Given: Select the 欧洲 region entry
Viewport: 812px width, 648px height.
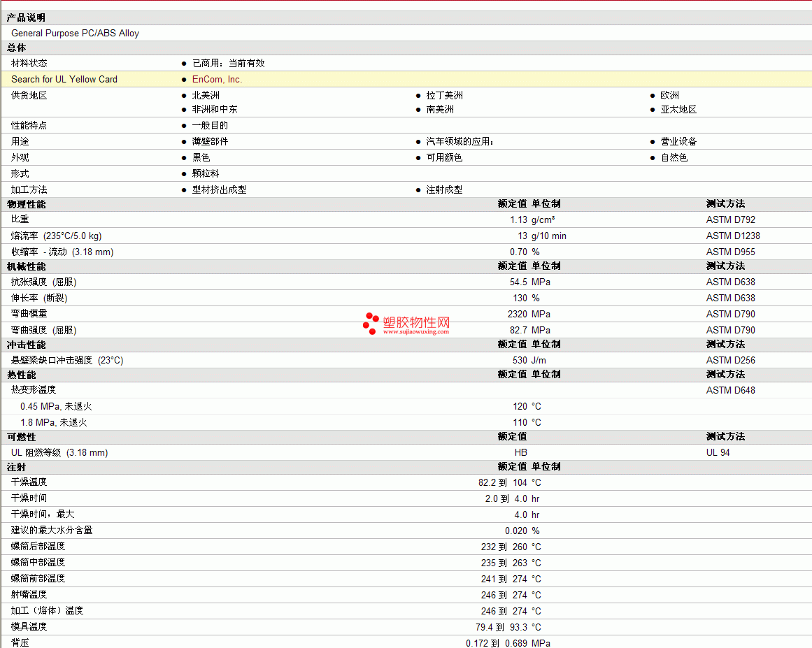Looking at the screenshot, I should pos(669,95).
